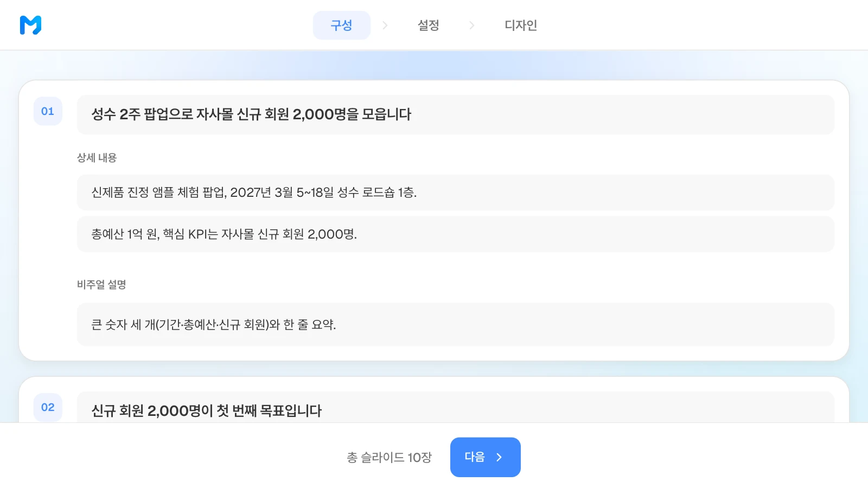Click the slide number badge 01
Screen dimensions: 868x488
pyautogui.click(x=48, y=111)
